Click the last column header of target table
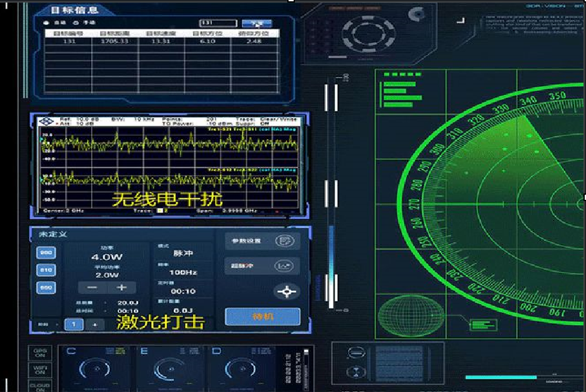 click(254, 34)
